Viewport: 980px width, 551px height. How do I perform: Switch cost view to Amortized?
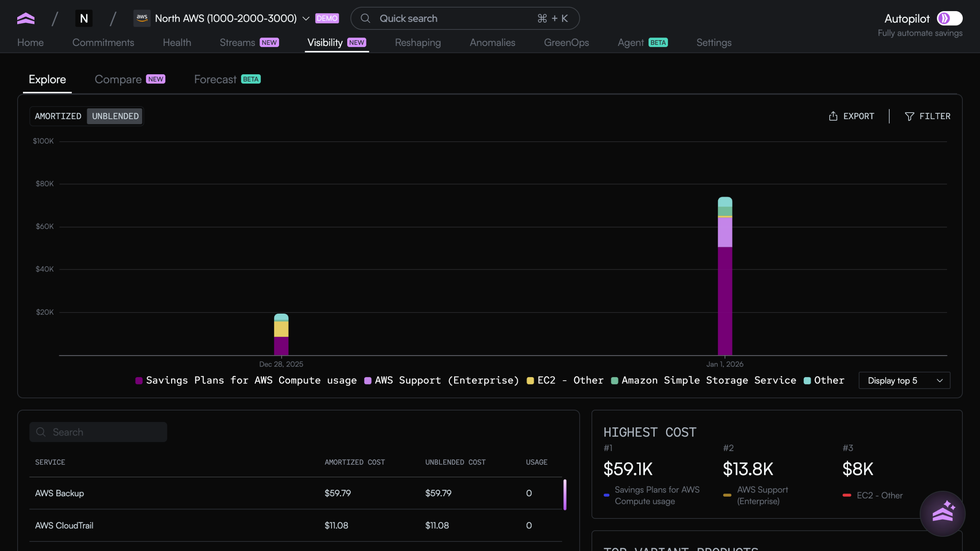point(58,116)
